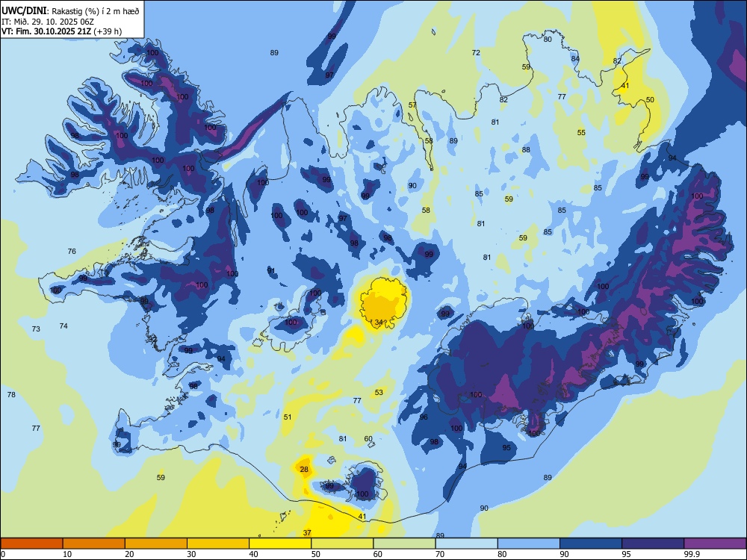Click the 80–90 light blue legend swatch
This screenshot has width=747, height=560.
529,544
